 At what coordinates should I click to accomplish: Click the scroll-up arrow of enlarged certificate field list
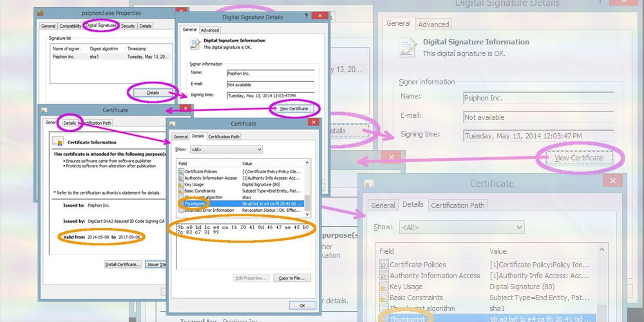tap(602, 249)
